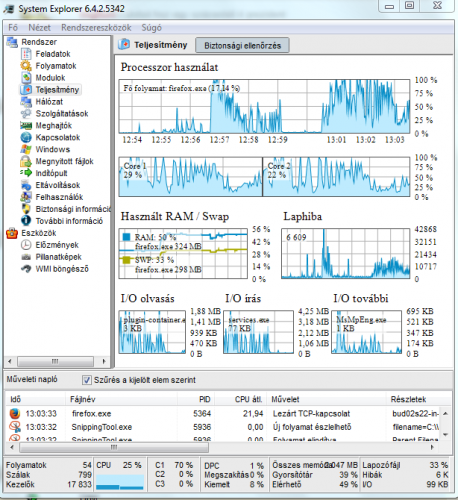Click SWP yellow legend swatch
Image resolution: width=458 pixels, height=500 pixels.
pyautogui.click(x=126, y=260)
